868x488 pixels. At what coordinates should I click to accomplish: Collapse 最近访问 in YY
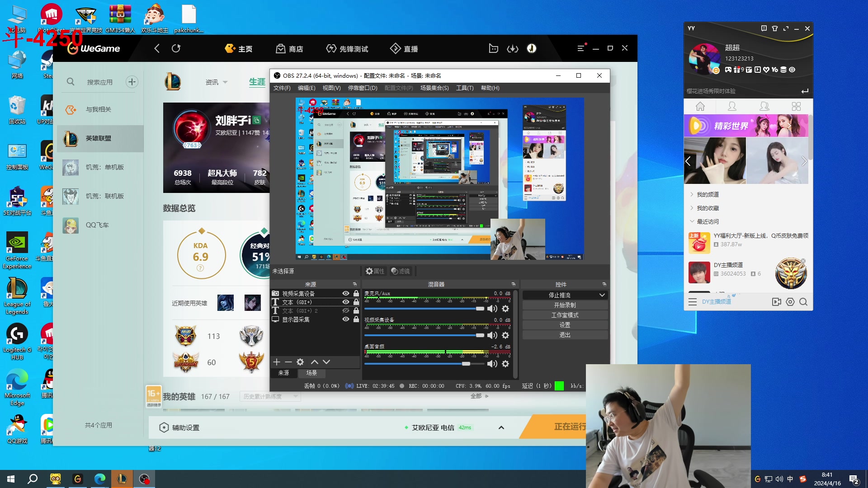(x=692, y=221)
